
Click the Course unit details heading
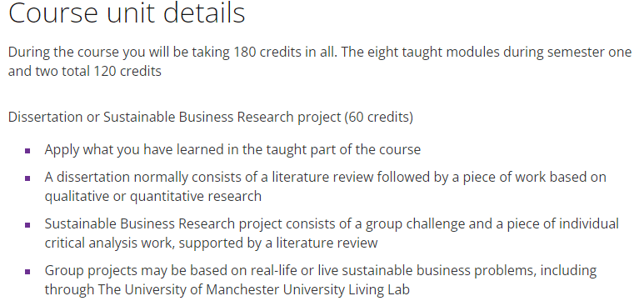pyautogui.click(x=127, y=13)
